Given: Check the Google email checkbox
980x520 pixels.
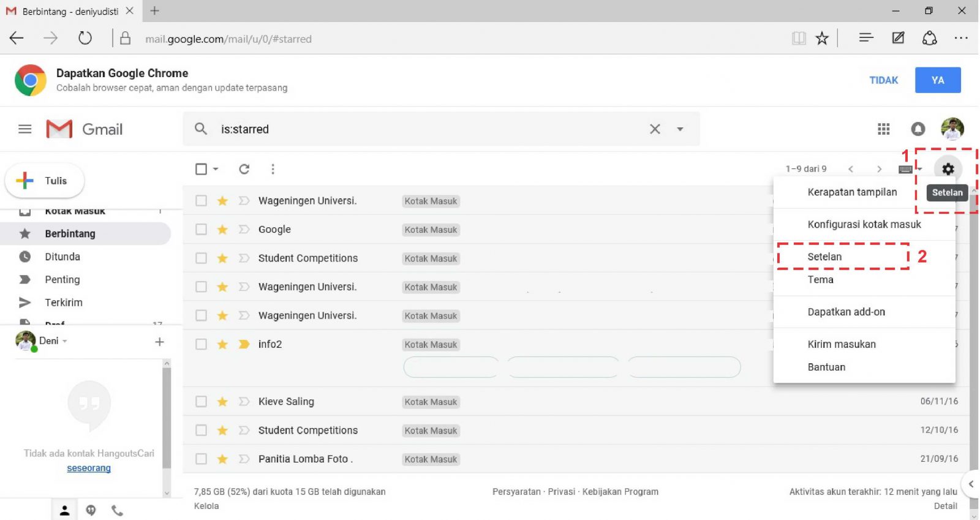Looking at the screenshot, I should [x=201, y=230].
